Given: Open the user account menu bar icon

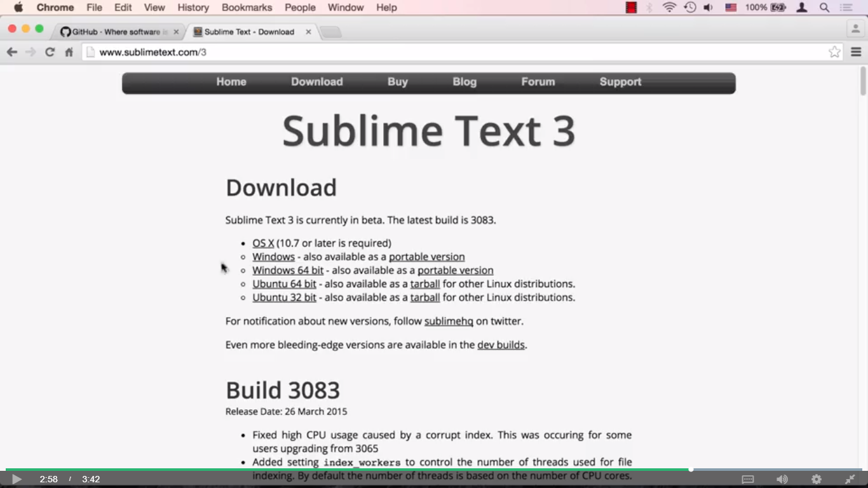Looking at the screenshot, I should coord(802,8).
